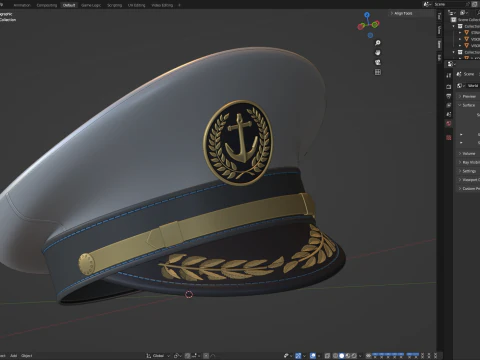
Task: Open the Video Editing workspace tab
Action: (x=162, y=5)
